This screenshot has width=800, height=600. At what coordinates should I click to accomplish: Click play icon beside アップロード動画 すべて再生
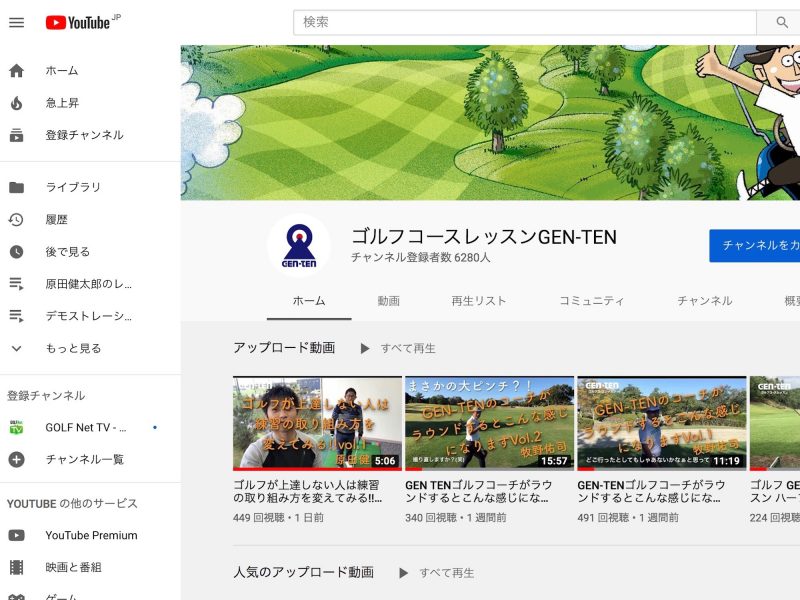tap(364, 348)
